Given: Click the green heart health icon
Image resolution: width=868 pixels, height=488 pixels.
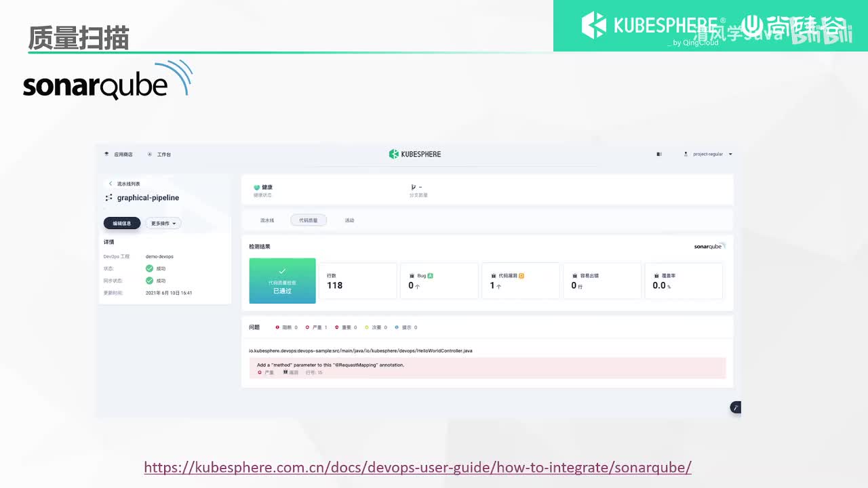Looking at the screenshot, I should tap(257, 187).
